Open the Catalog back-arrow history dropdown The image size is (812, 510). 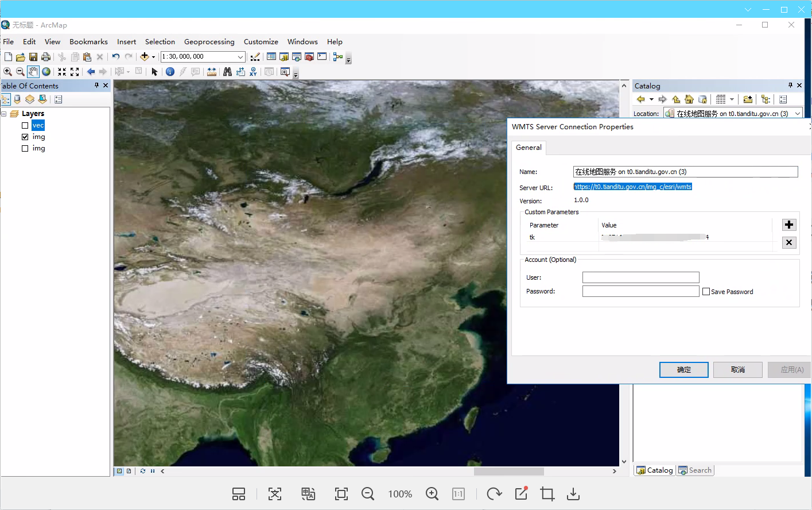[651, 99]
